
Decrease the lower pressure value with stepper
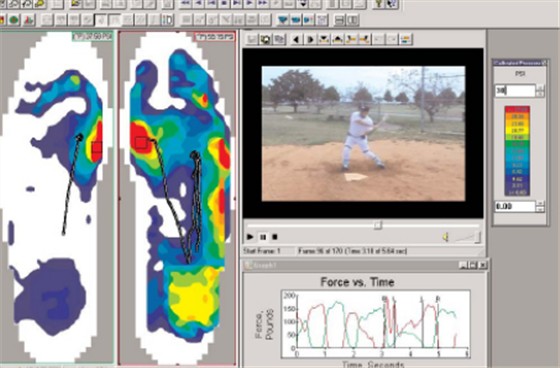pyautogui.click(x=540, y=209)
